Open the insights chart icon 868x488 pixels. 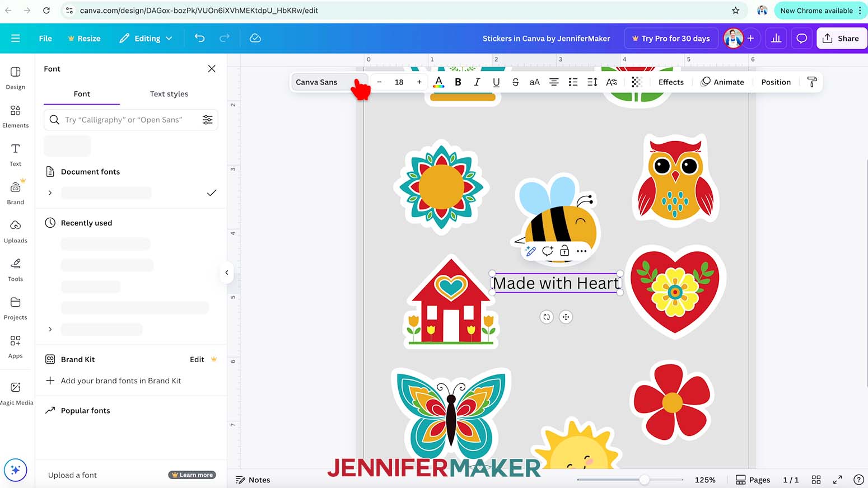[776, 38]
